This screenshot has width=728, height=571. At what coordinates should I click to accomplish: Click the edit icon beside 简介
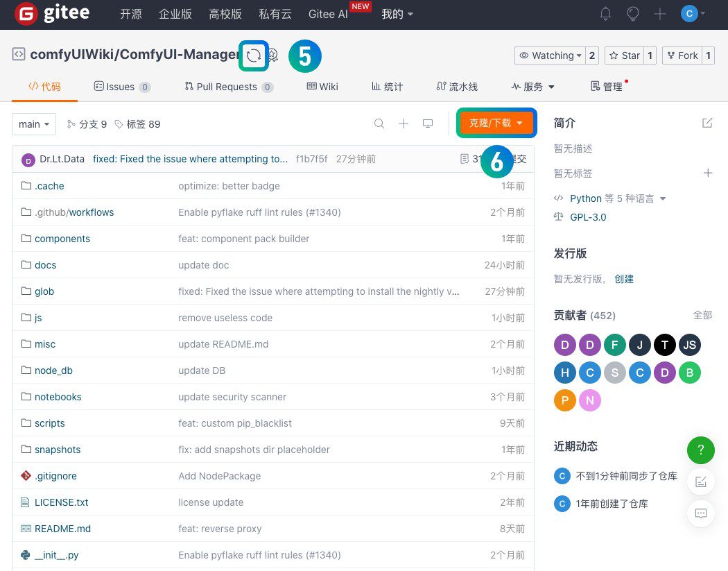(x=707, y=123)
